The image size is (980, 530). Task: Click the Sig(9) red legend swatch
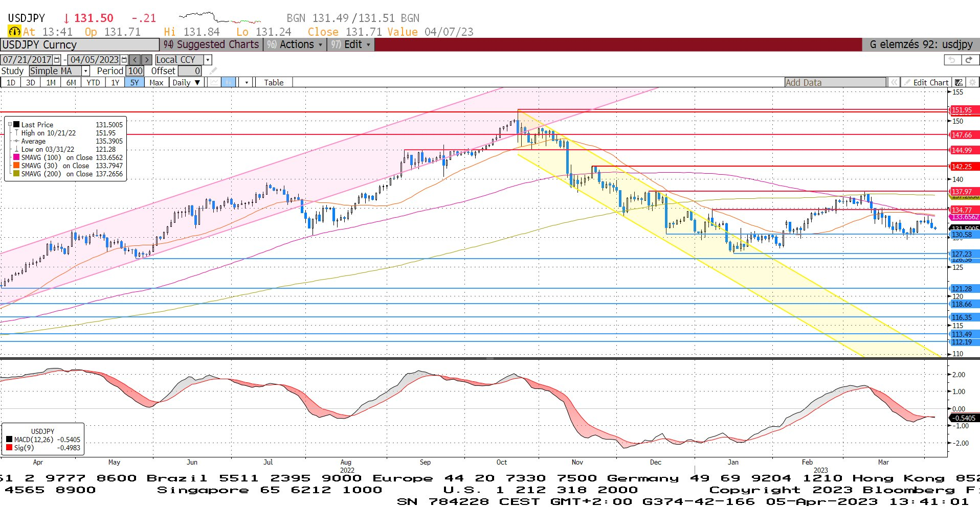(9, 448)
